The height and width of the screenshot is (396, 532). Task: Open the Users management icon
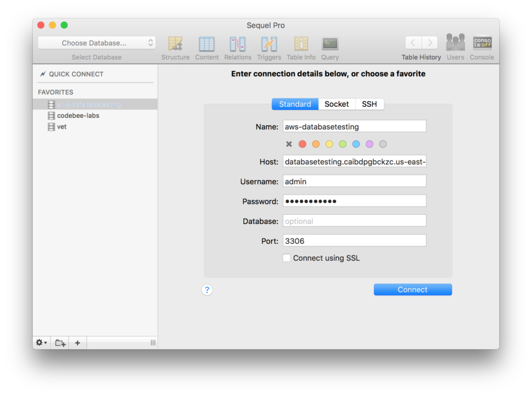(x=456, y=47)
